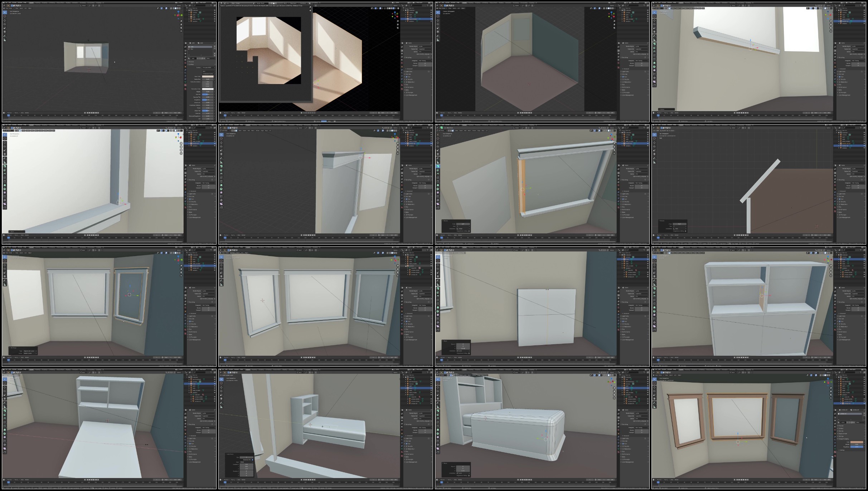
Task: Open Subsurface Color swatch in distant-room frame
Action: [208, 89]
